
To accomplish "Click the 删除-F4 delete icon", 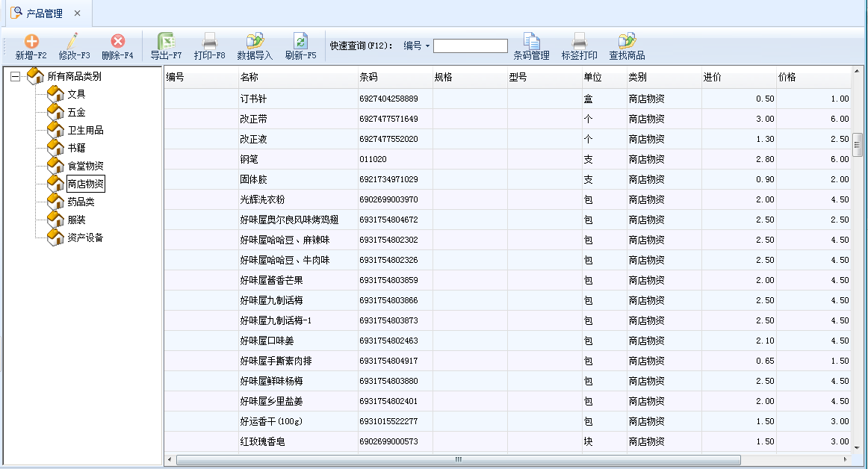I will coord(117,42).
